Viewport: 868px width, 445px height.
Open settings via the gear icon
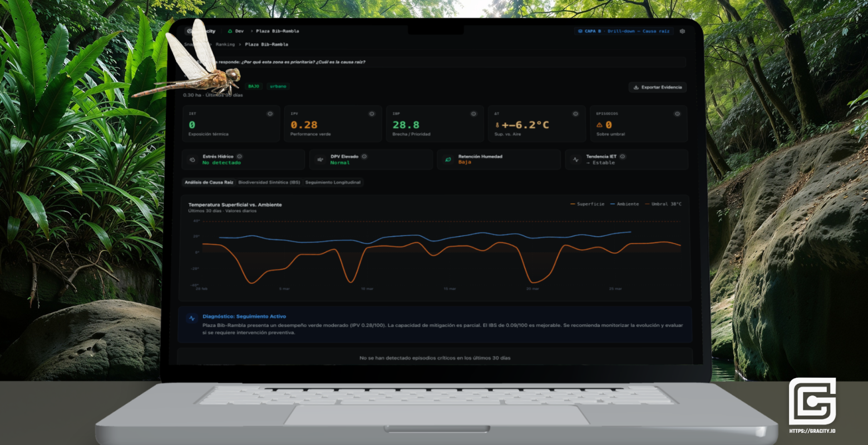(x=683, y=32)
